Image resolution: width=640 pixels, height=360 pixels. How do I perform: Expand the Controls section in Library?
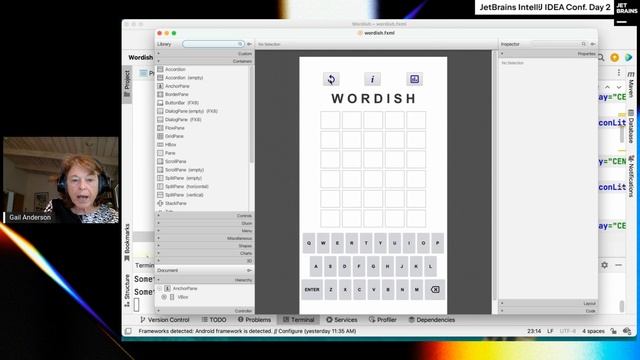tap(204, 216)
